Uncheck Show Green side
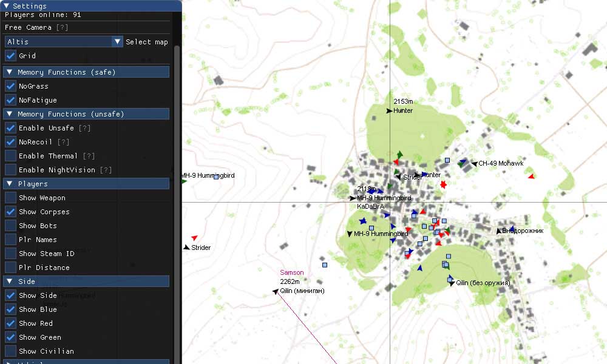Image resolution: width=607 pixels, height=364 pixels. 10,337
